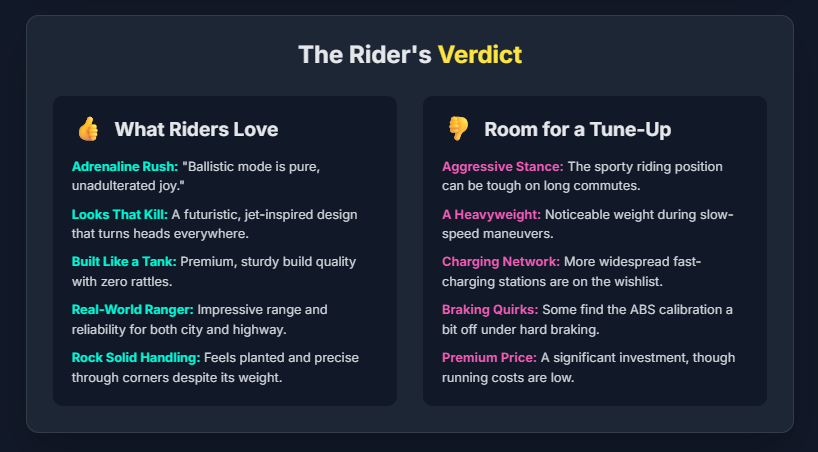Click the "Looks That Kill:" label
This screenshot has height=452, width=818.
119,215
